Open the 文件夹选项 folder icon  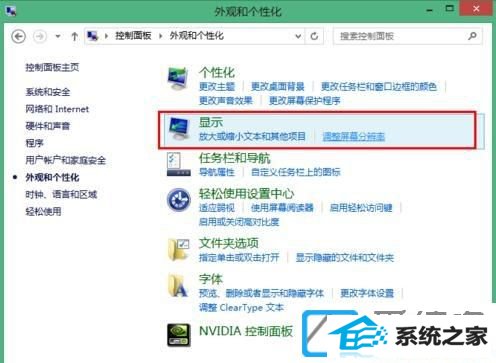click(x=179, y=249)
